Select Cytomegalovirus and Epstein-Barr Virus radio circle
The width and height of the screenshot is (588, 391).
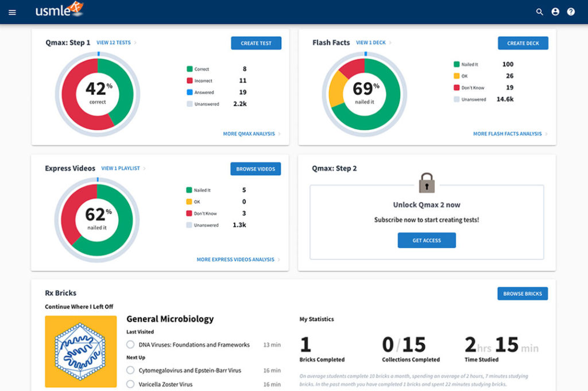pyautogui.click(x=130, y=370)
